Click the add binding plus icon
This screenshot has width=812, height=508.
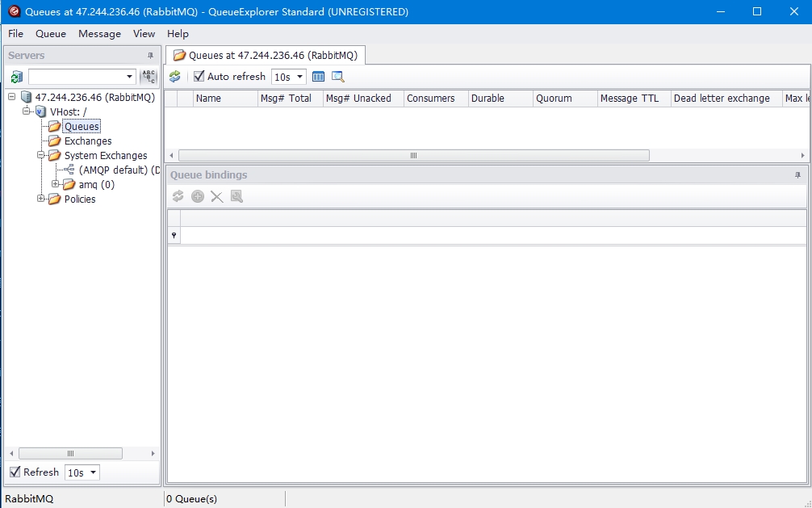198,196
